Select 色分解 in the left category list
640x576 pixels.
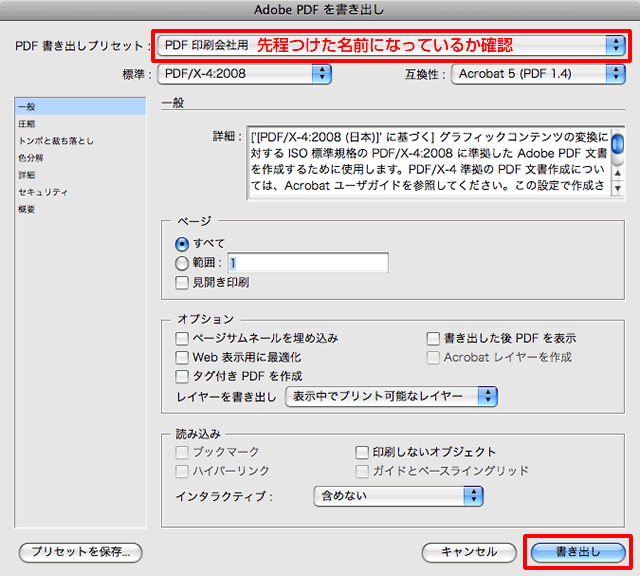coord(80,158)
